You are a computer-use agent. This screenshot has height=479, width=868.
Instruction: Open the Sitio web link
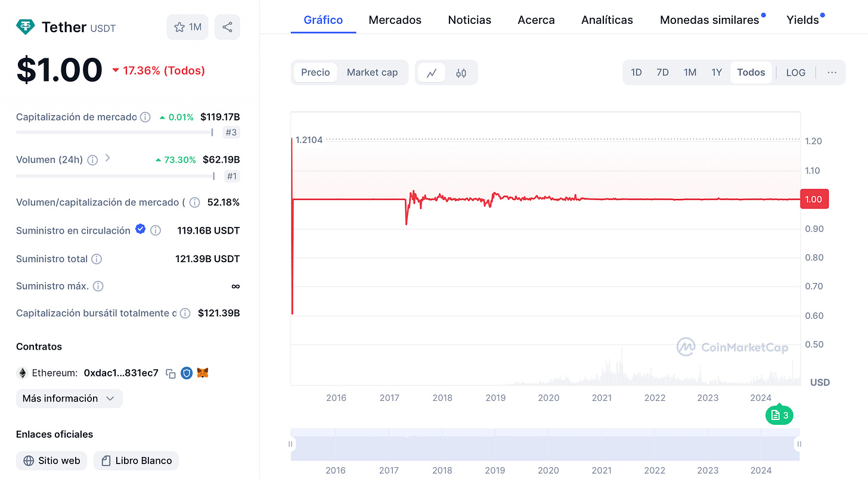pyautogui.click(x=52, y=461)
